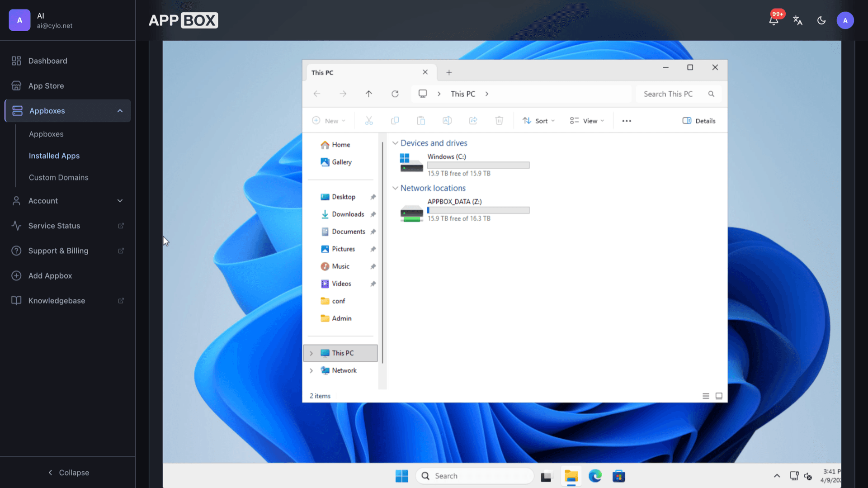Open the Windows Start menu

[x=401, y=476]
